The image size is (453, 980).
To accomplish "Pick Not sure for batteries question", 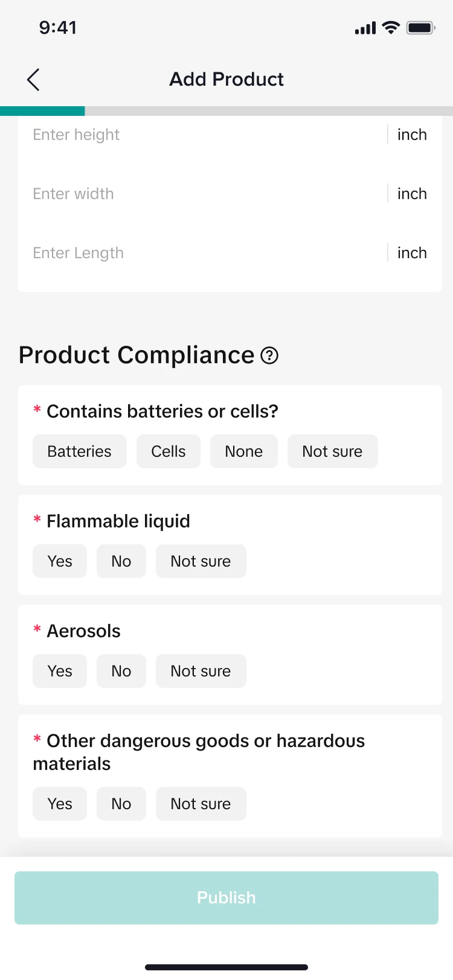I will tap(332, 451).
